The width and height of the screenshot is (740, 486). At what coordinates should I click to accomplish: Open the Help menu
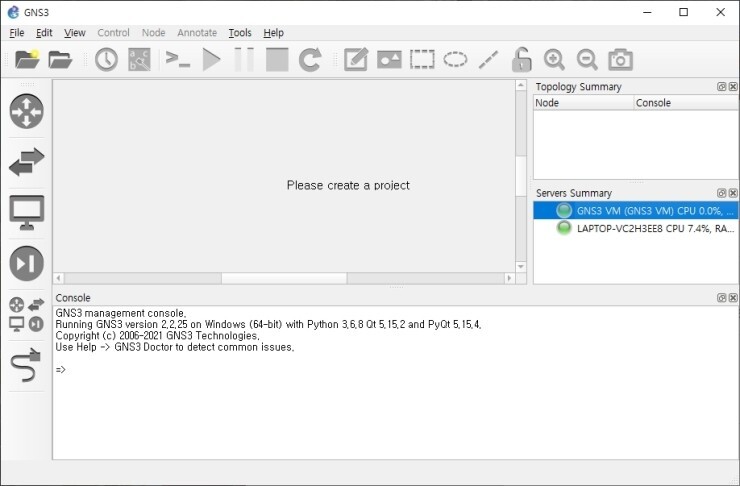(273, 33)
